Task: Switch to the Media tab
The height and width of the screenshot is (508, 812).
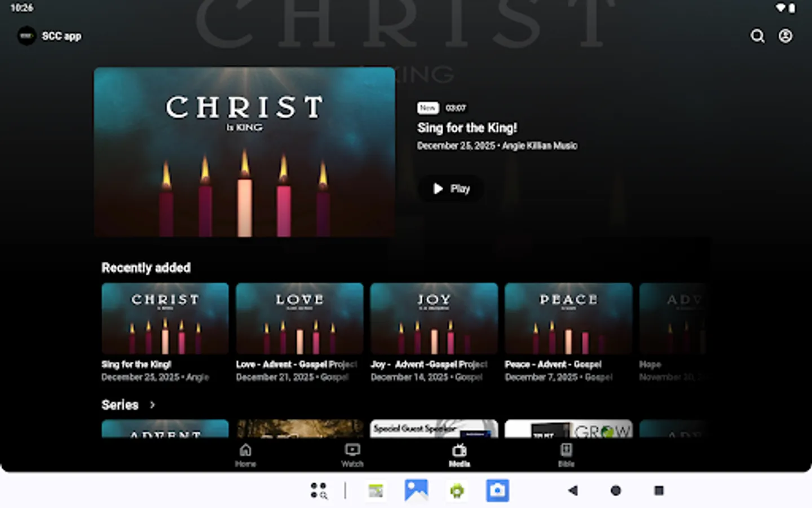Action: coord(459,455)
